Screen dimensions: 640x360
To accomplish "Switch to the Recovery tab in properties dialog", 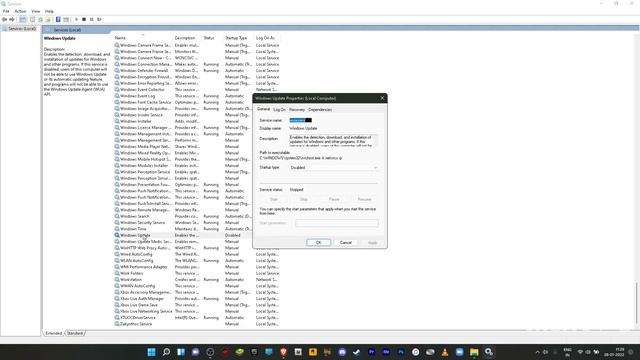I will [297, 109].
